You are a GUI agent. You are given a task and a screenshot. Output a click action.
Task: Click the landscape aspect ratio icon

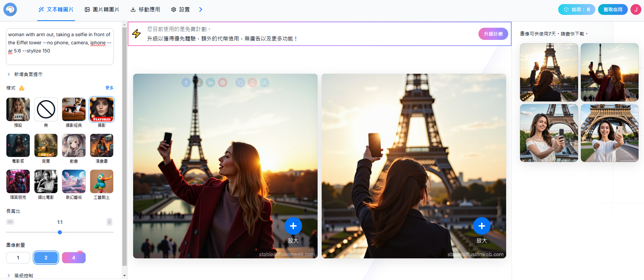click(x=10, y=222)
